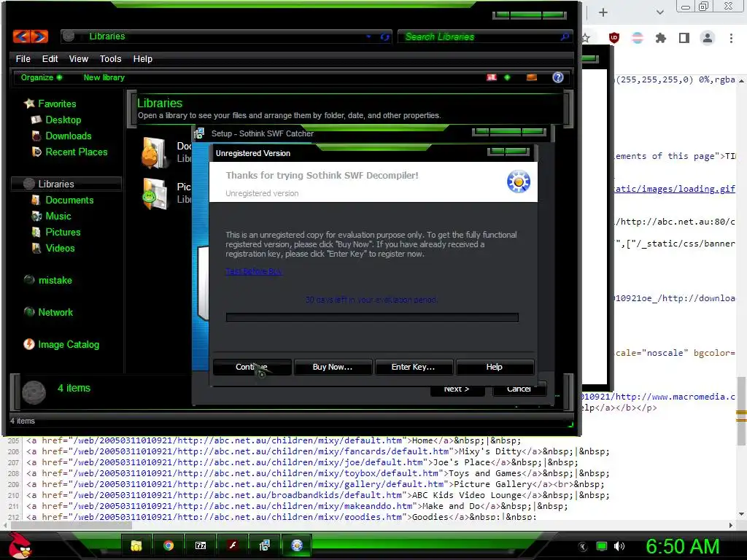Open Flash application from the taskbar
Screen dimensions: 747x560
click(x=233, y=545)
